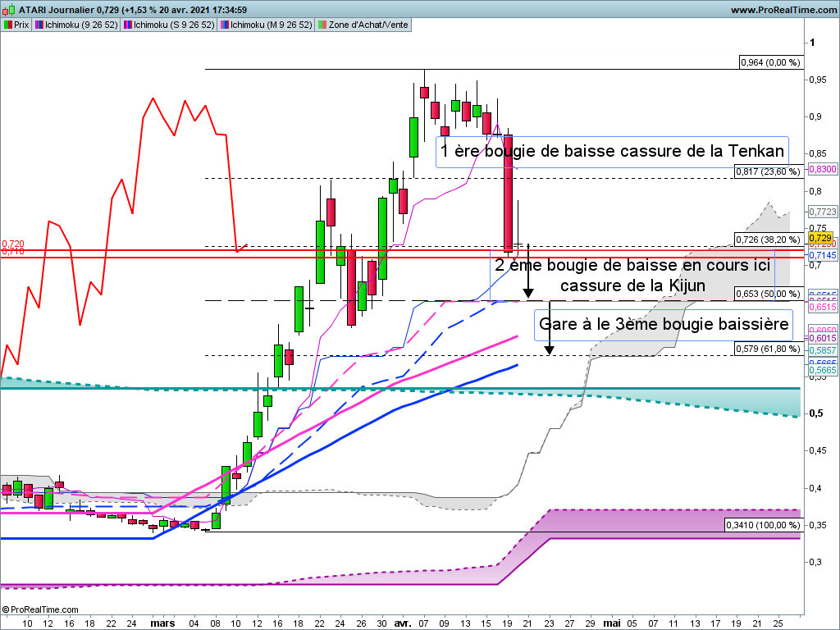840x630 pixels.
Task: Click the 0,9 price axis value
Action: tap(815, 116)
